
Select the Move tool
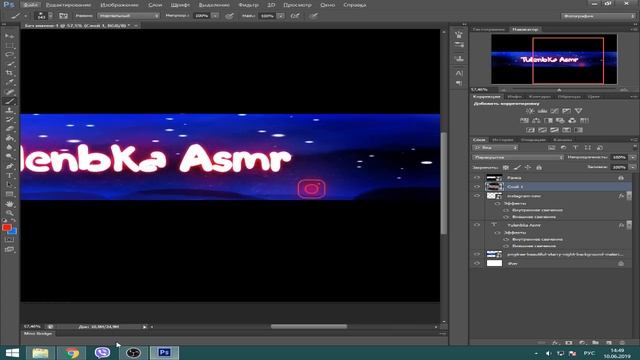click(x=9, y=36)
